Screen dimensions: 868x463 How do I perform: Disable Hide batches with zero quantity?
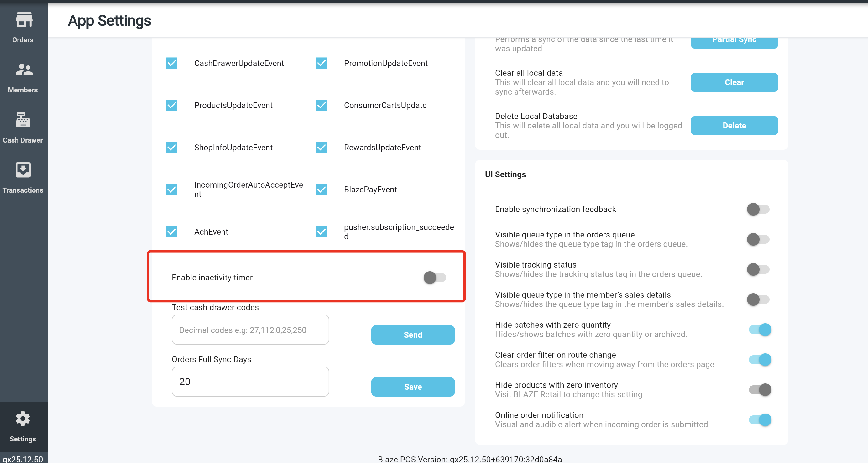760,330
